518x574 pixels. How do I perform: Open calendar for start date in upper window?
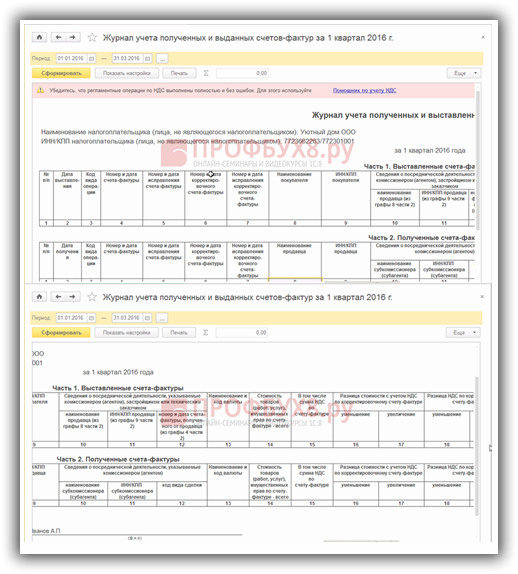[x=92, y=59]
